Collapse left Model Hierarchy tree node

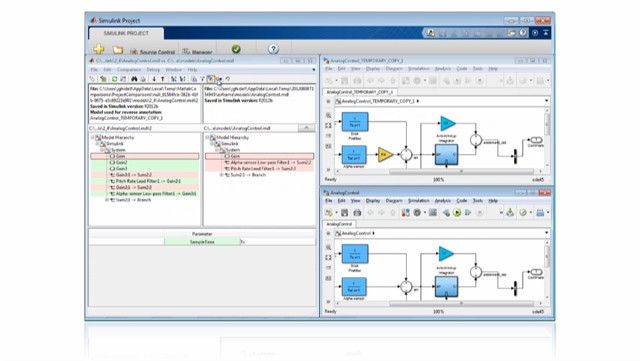coord(92,138)
